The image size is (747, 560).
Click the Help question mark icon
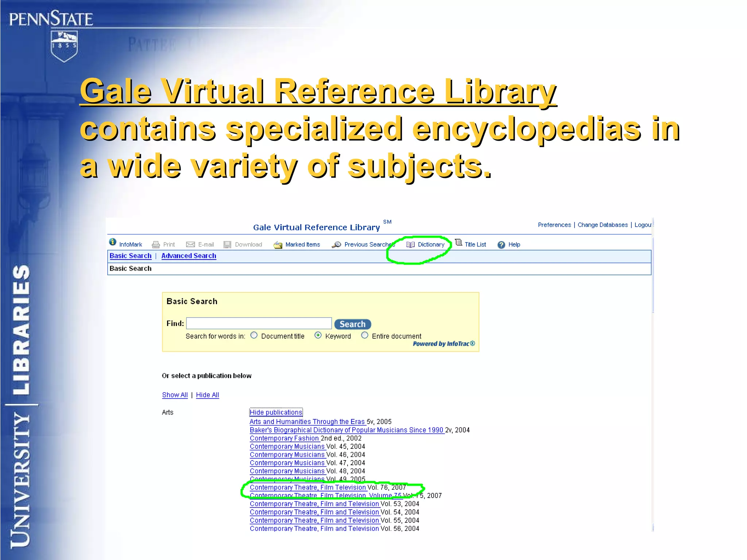pyautogui.click(x=502, y=245)
